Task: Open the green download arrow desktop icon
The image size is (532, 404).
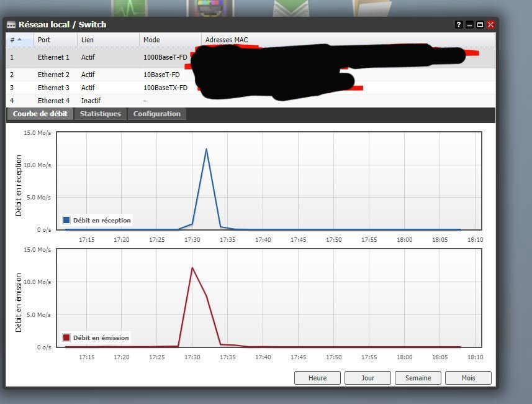Action: 292,8
